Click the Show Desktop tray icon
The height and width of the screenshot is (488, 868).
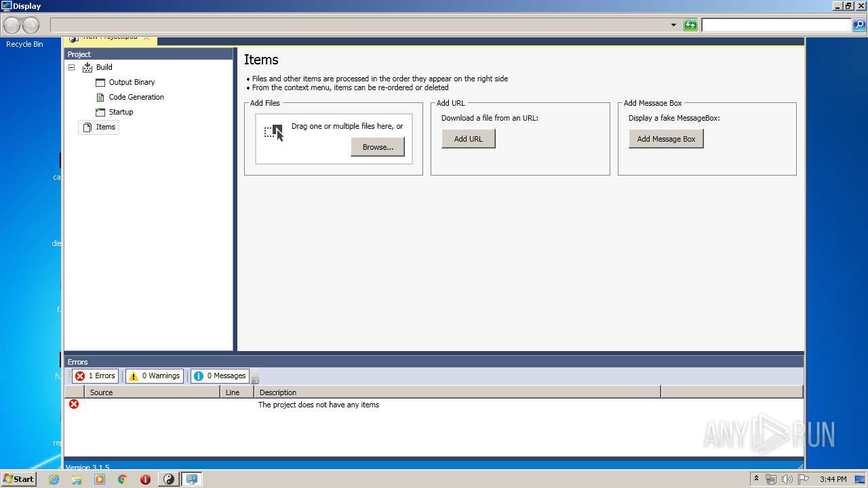click(860, 479)
